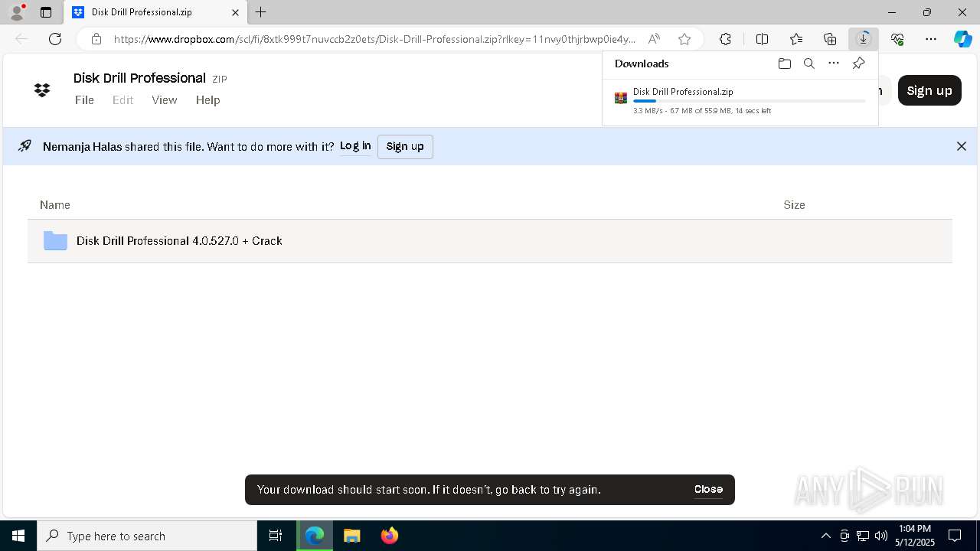Click the back navigation arrow

(x=21, y=39)
